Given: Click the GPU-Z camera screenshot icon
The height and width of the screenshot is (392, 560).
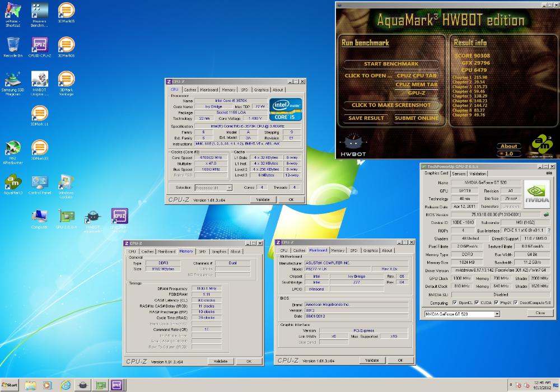Looking at the screenshot, I should click(x=549, y=173).
